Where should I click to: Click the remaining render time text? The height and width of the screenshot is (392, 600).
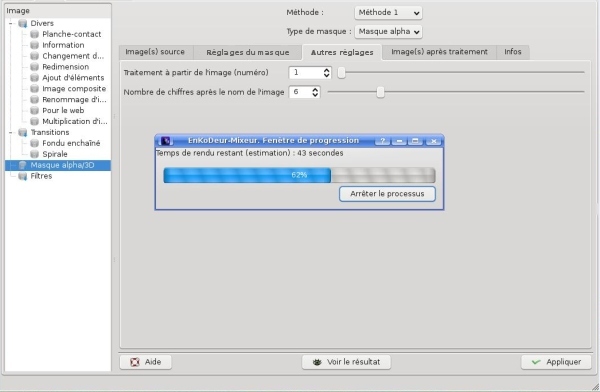[x=249, y=154]
